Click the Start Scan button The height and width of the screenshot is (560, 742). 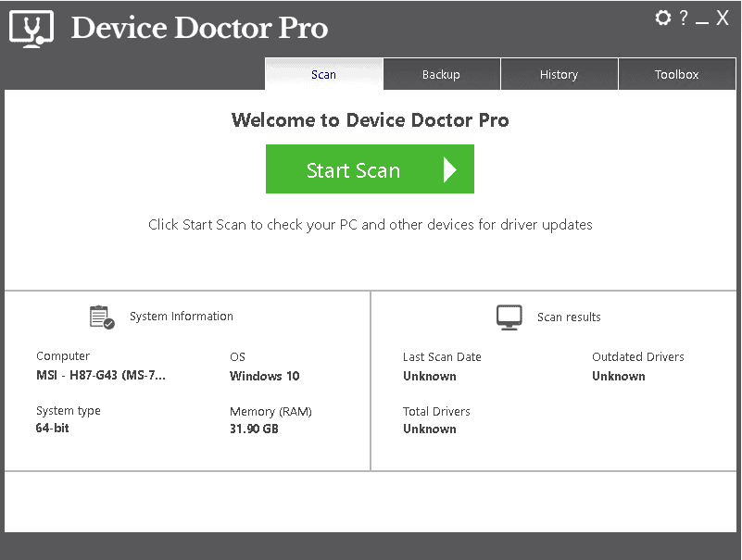click(x=370, y=169)
